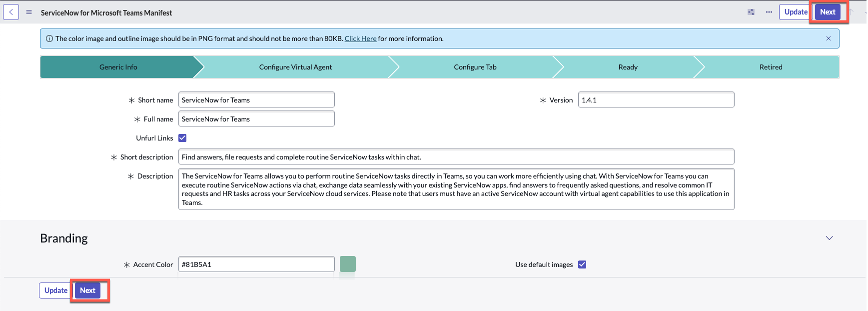868x311 pixels.
Task: Select the Generic Info stage
Action: (x=118, y=67)
